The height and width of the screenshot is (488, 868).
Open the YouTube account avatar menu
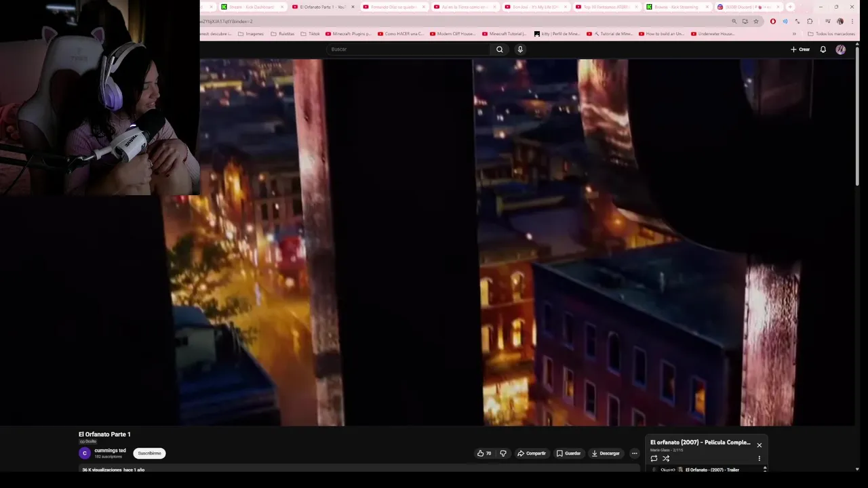(x=841, y=49)
